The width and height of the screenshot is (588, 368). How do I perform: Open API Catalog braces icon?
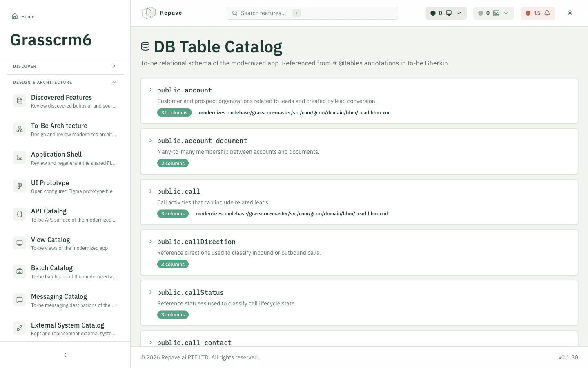20,214
